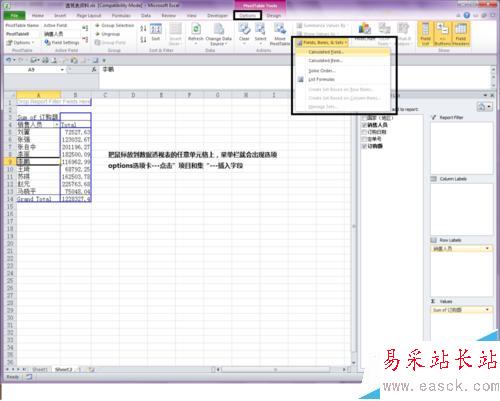The height and width of the screenshot is (401, 500).
Task: Click the Expand Entire Field icon
Action: 85,28
